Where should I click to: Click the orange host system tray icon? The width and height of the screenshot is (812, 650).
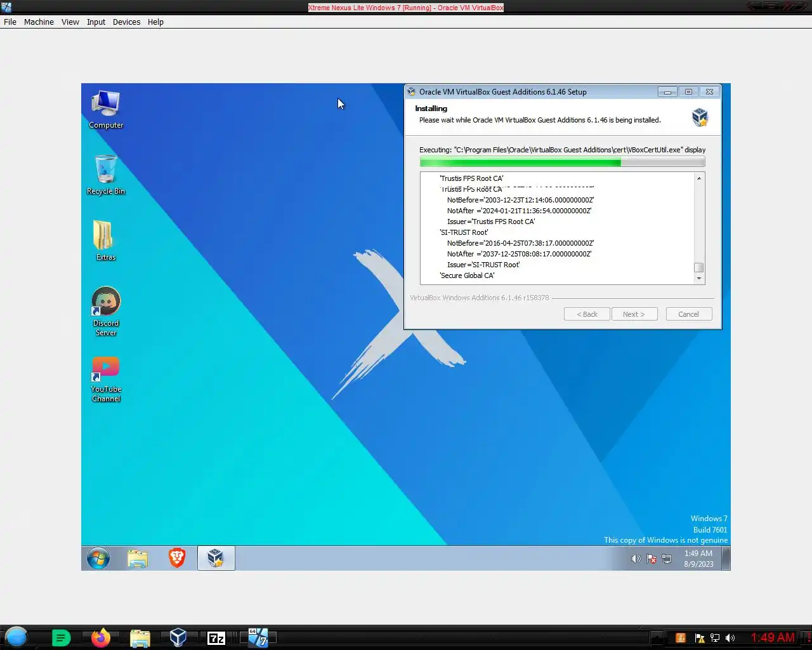pyautogui.click(x=681, y=638)
